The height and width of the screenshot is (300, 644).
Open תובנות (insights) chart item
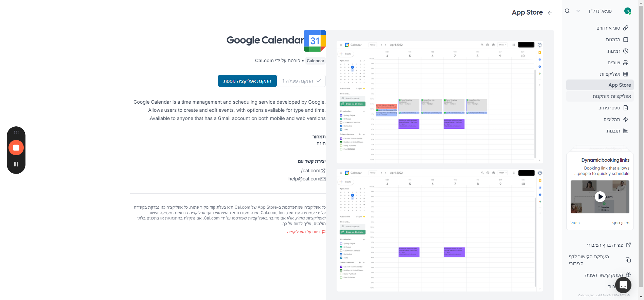tap(617, 131)
